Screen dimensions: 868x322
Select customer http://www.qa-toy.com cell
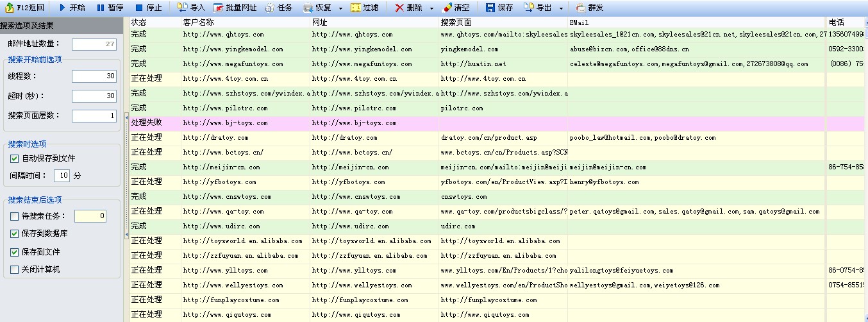click(246, 212)
